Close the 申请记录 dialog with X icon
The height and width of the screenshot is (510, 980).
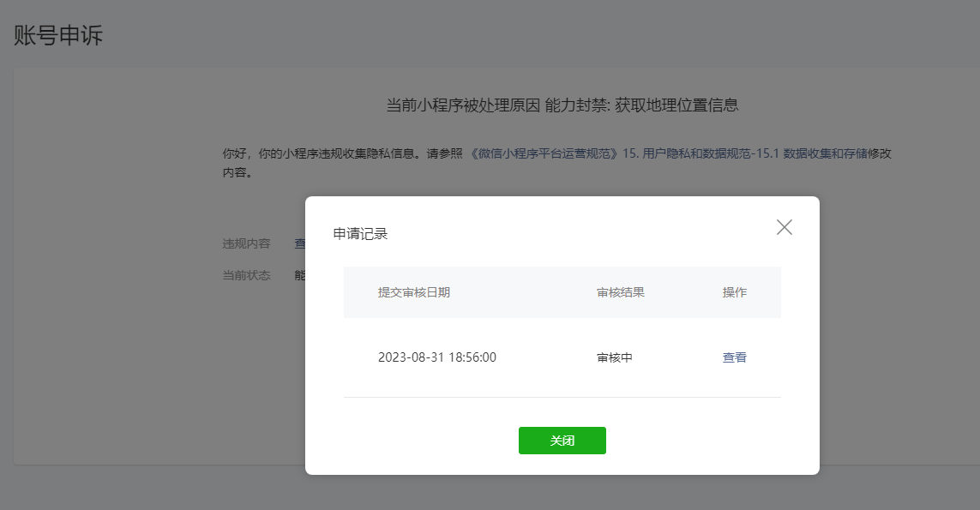click(785, 227)
